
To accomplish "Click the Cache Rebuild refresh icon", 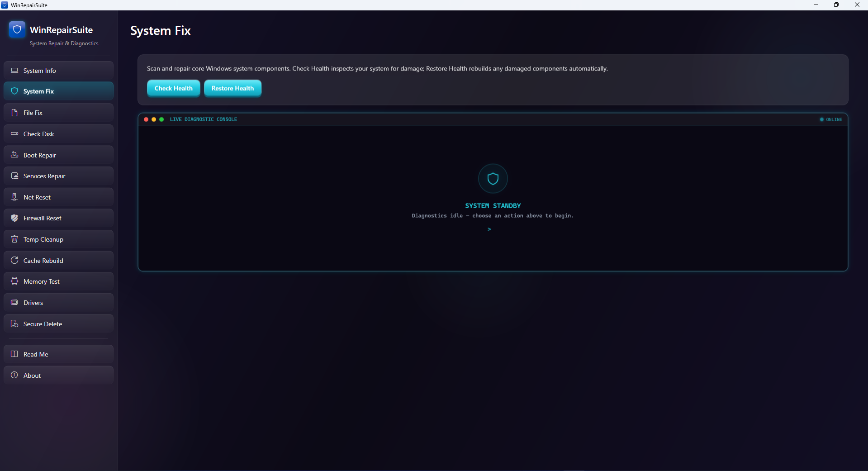I will coord(14,260).
